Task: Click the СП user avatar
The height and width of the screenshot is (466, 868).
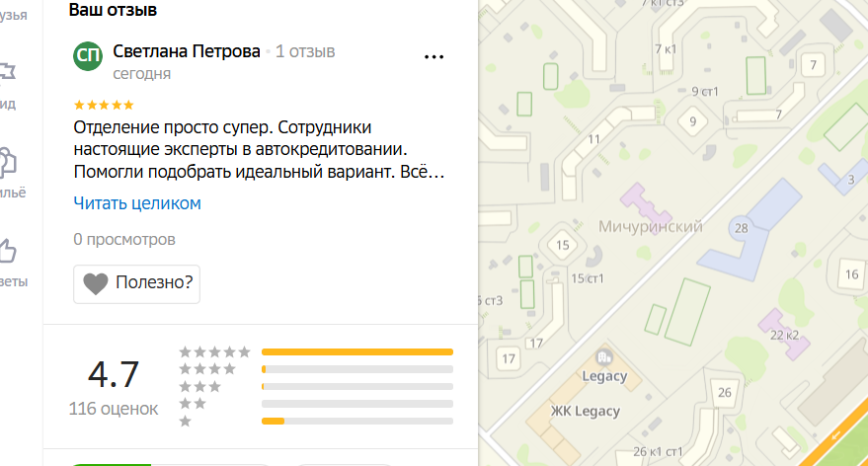Action: (x=88, y=55)
